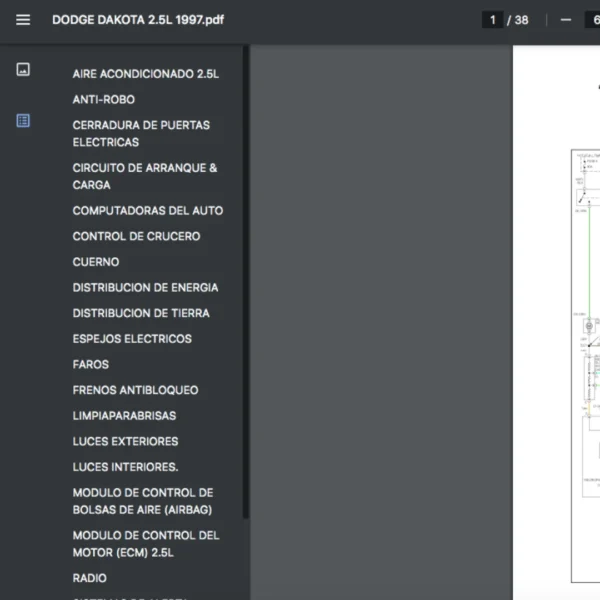Jump to ESPEJOS ELECTRICOS diagram

132,339
